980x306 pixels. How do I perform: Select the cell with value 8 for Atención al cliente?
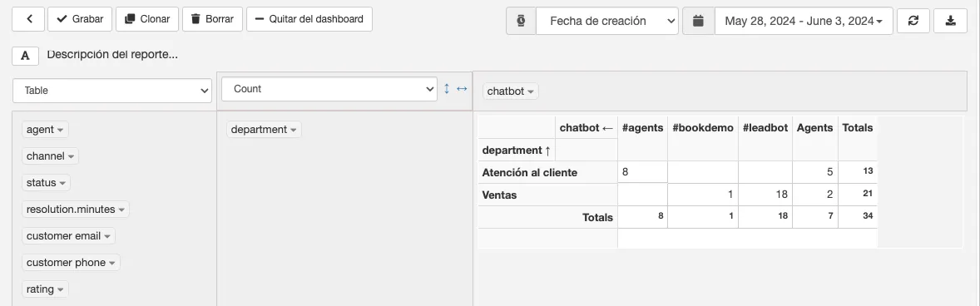point(642,172)
